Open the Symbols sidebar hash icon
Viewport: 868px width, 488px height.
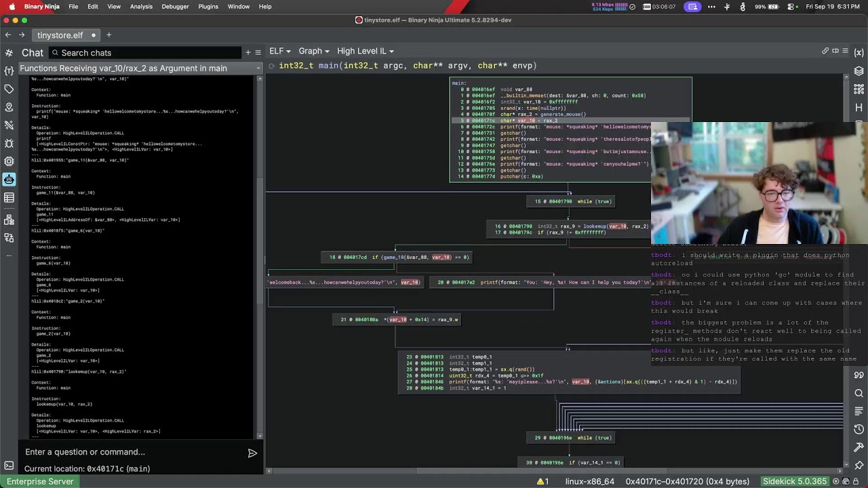click(9, 52)
